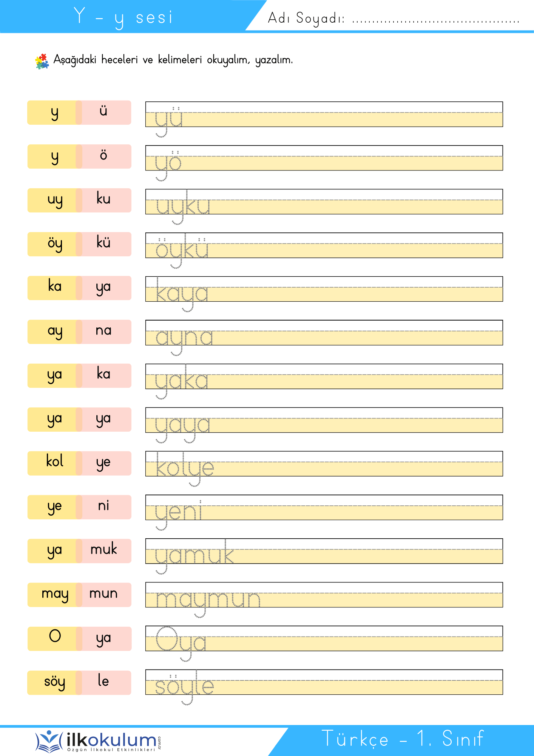
Task: Click the puzzle pieces icon beside instructions
Action: point(42,62)
